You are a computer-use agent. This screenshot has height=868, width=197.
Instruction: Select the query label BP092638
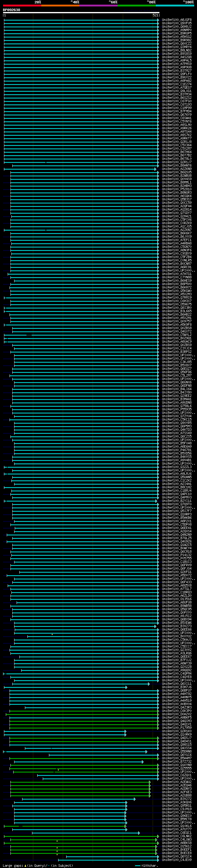(x=11, y=10)
